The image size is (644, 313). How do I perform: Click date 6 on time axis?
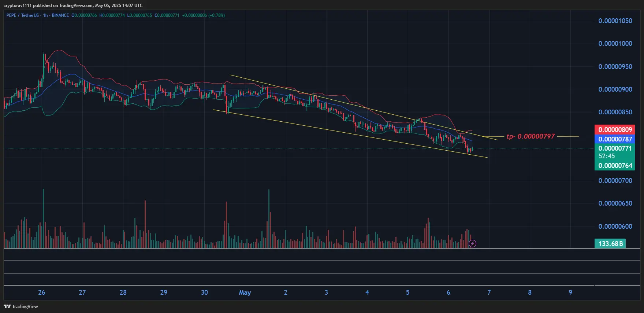point(448,292)
